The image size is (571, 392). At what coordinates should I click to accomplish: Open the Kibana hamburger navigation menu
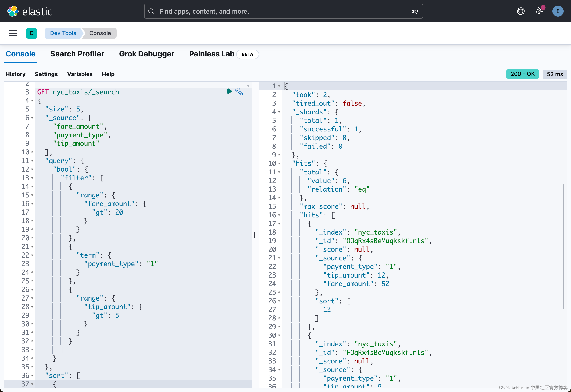pyautogui.click(x=13, y=33)
